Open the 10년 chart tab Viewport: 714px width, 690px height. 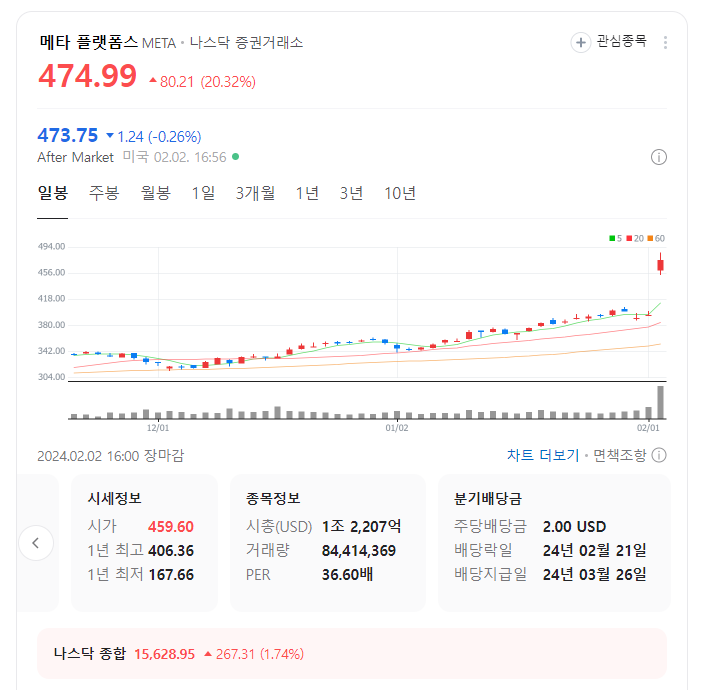[x=400, y=193]
